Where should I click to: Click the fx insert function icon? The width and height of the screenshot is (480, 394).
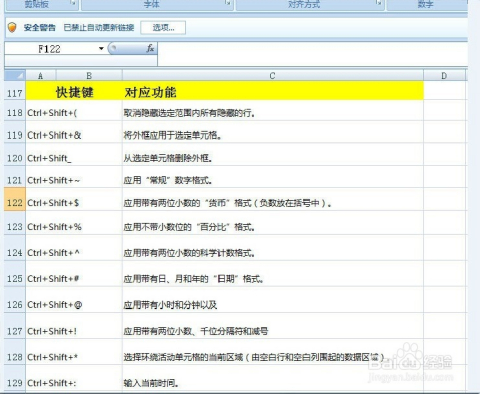[x=150, y=49]
